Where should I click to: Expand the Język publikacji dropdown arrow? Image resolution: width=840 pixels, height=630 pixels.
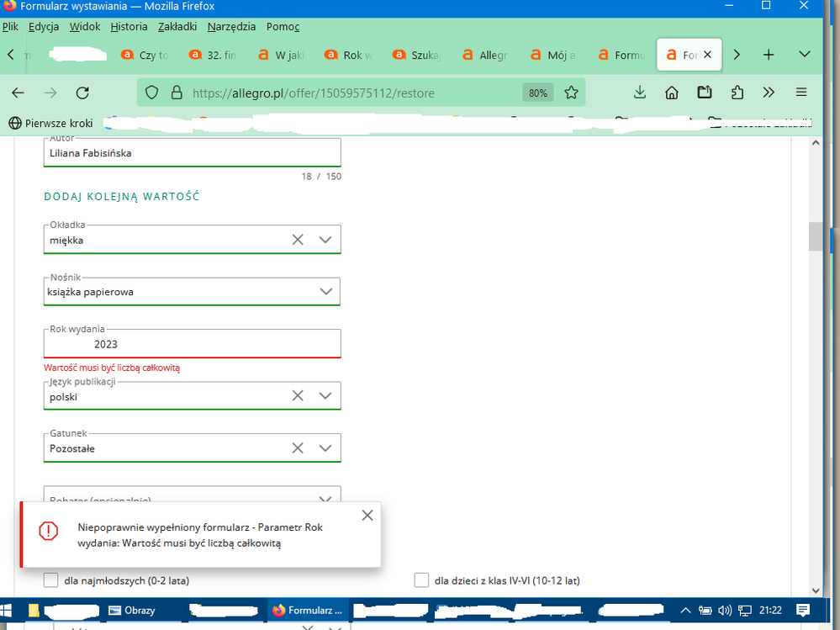coord(325,396)
